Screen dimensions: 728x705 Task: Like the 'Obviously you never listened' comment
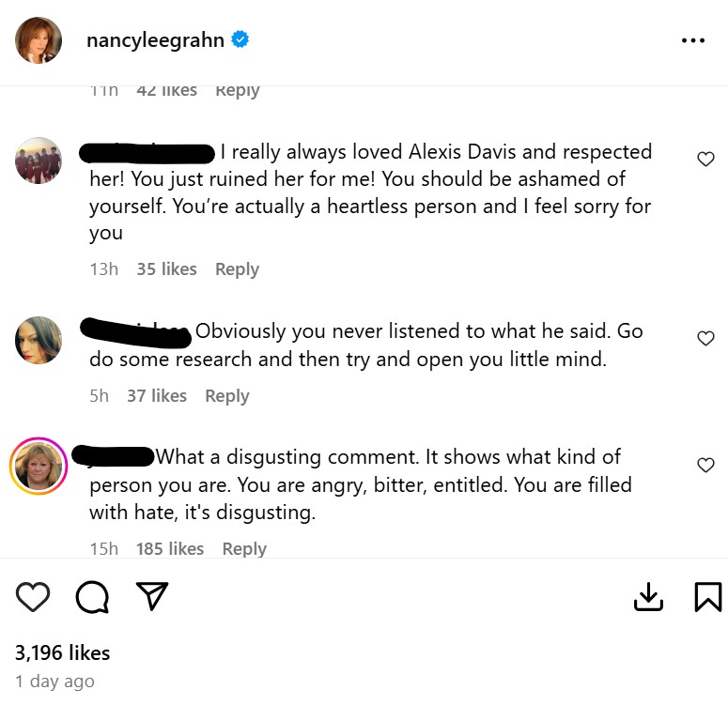tap(705, 339)
